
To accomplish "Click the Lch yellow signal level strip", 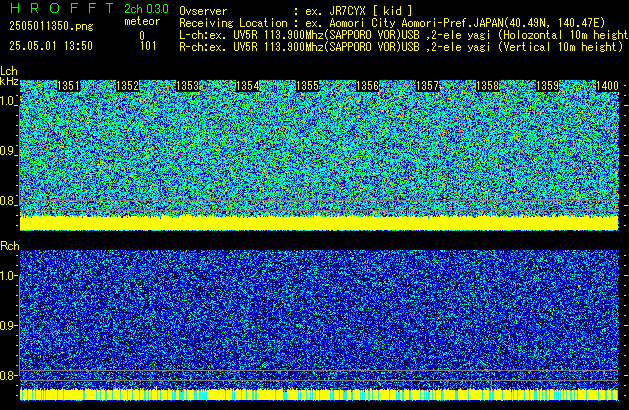I will 319,223.
